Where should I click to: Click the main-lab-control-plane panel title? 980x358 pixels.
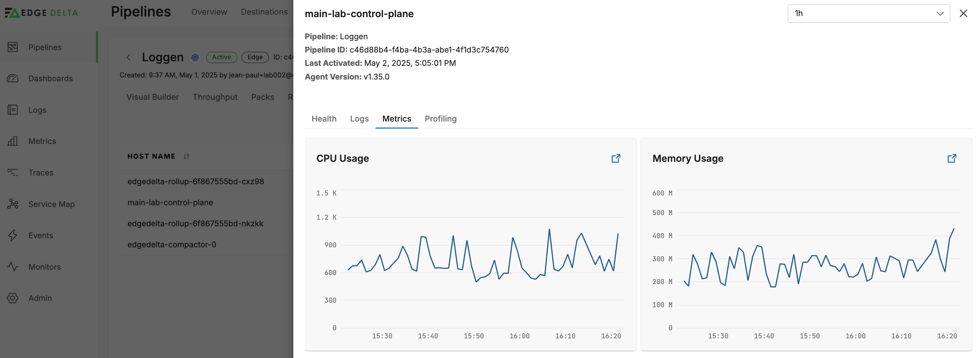click(359, 14)
